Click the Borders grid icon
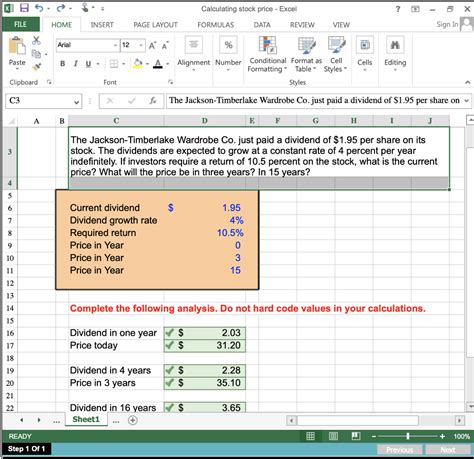 (114, 64)
